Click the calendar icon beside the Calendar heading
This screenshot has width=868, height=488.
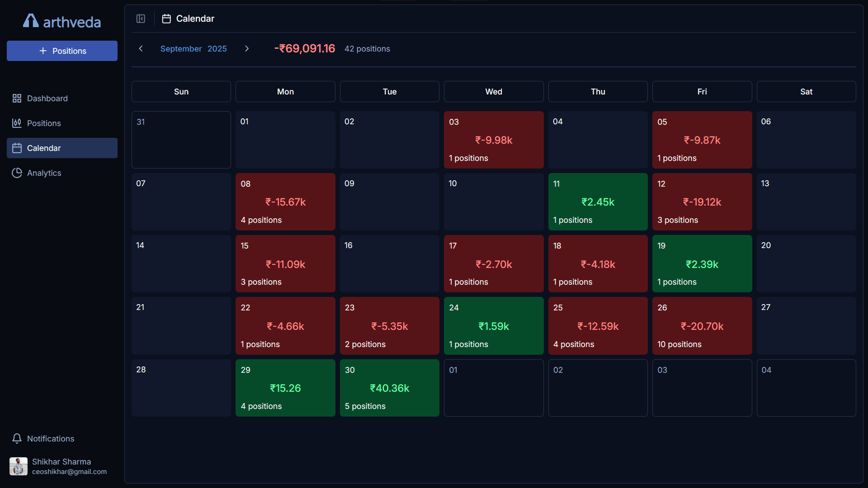tap(166, 19)
